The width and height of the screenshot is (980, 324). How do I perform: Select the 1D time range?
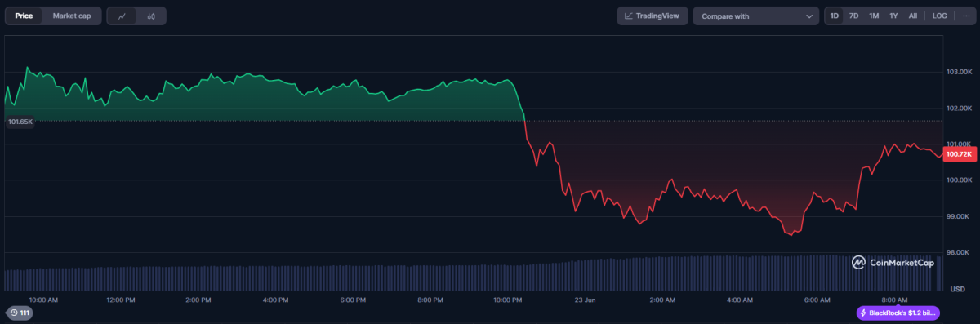[x=835, y=16]
